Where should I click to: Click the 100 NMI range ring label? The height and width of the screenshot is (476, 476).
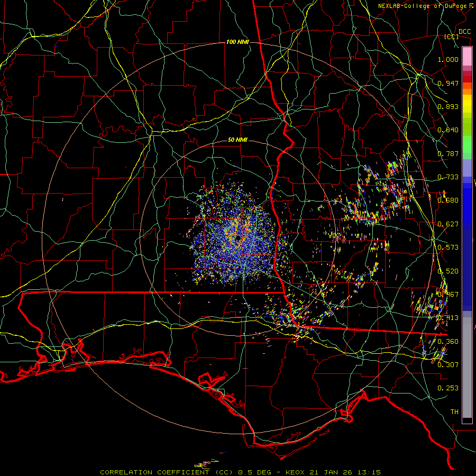coord(237,42)
